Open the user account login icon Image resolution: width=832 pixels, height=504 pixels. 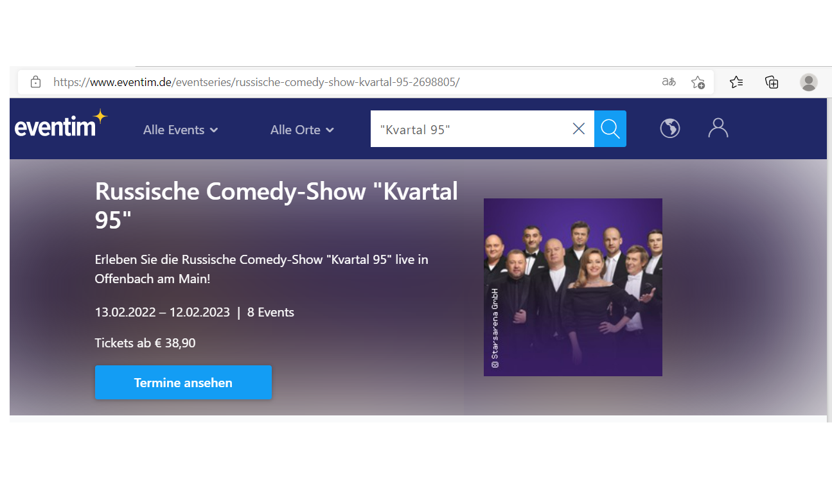click(718, 128)
